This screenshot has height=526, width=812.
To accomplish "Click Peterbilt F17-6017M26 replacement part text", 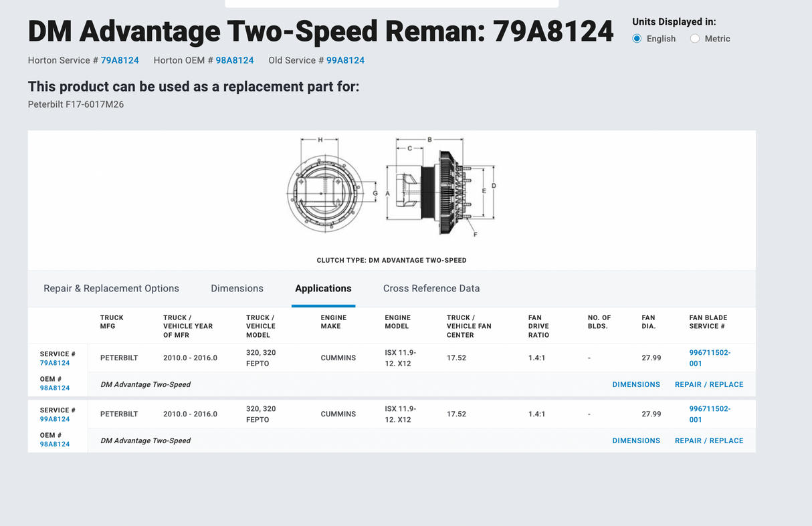I will click(76, 104).
